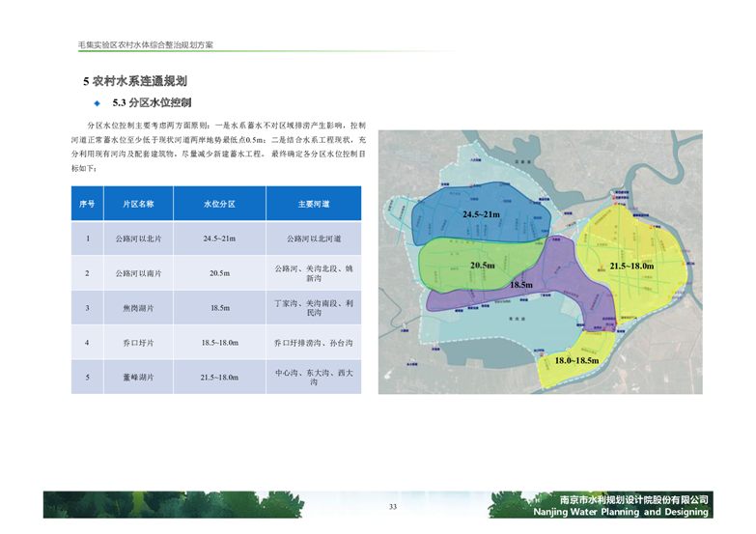The height and width of the screenshot is (534, 756).
Task: Click the blue 24.5~21m zone on map
Action: pyautogui.click(x=480, y=213)
